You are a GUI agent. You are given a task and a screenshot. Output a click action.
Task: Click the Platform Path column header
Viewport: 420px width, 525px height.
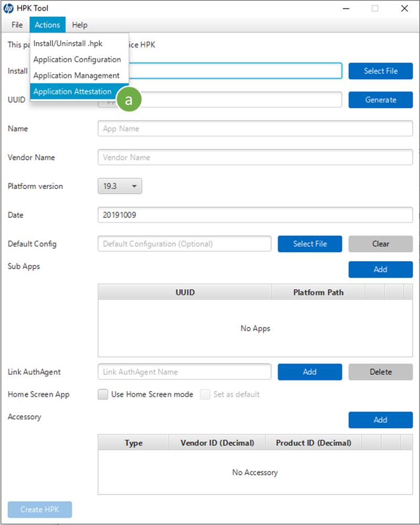pos(318,292)
